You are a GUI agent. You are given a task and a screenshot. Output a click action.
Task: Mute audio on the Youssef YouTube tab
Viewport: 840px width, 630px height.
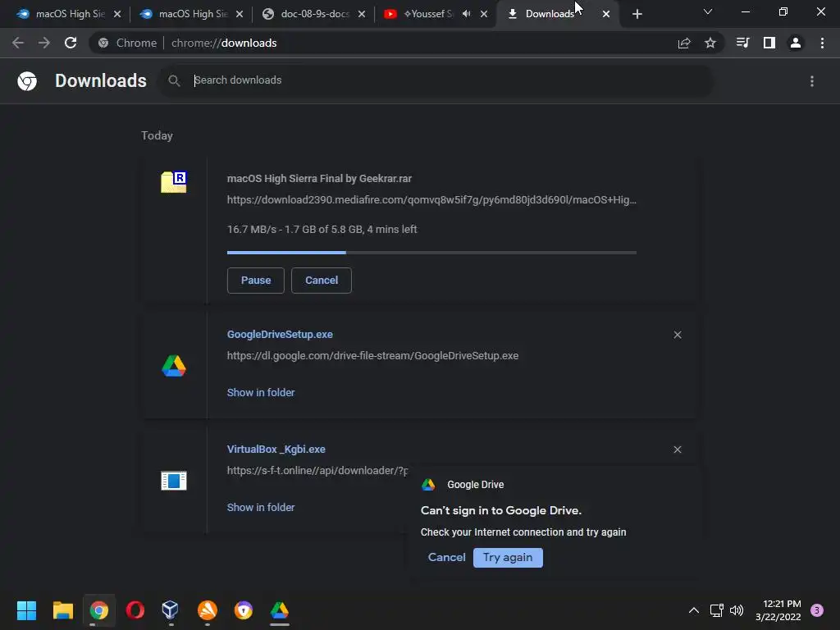tap(467, 14)
